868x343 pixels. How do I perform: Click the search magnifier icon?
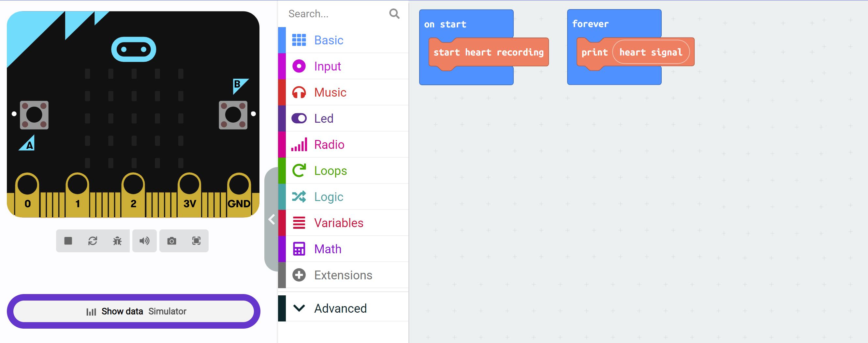click(x=394, y=13)
